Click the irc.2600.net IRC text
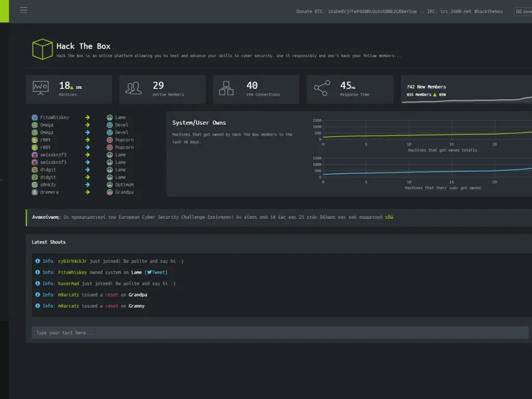This screenshot has height=399, width=532. click(456, 11)
